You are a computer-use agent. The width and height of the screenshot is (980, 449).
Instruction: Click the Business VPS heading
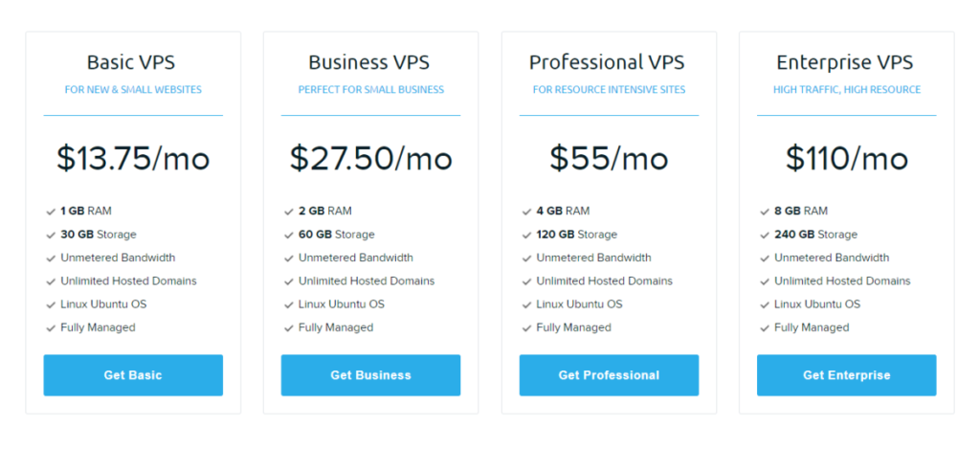368,62
